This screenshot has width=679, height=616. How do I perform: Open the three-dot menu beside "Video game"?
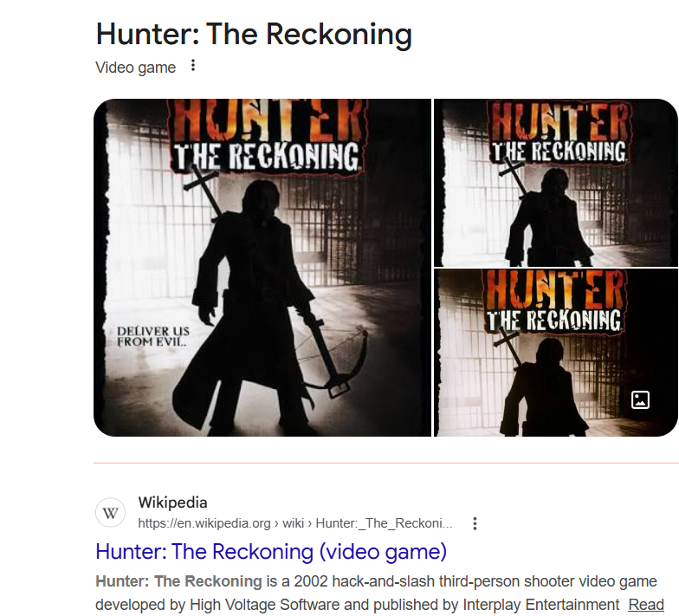click(x=193, y=66)
